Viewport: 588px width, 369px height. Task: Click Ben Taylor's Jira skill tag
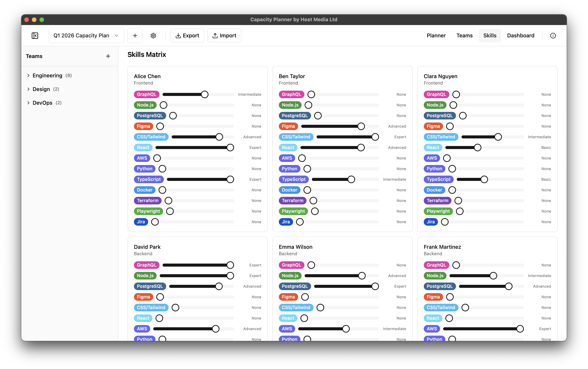[286, 222]
